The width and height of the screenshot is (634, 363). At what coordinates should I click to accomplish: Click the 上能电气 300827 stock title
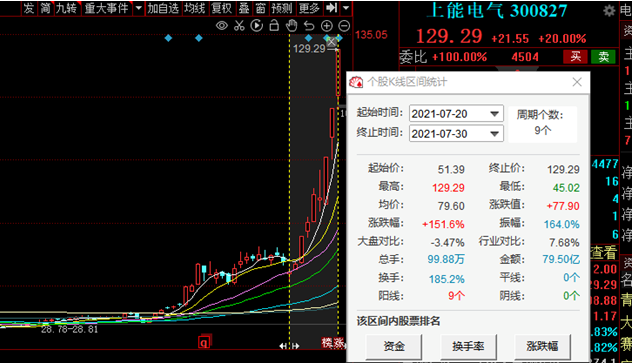click(x=497, y=11)
